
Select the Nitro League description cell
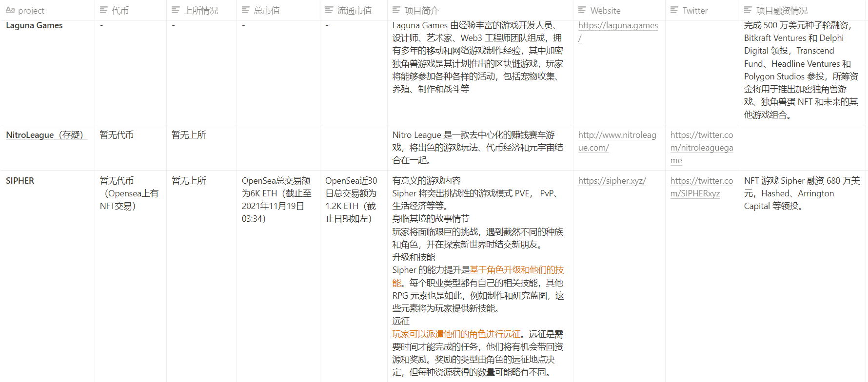coord(480,148)
